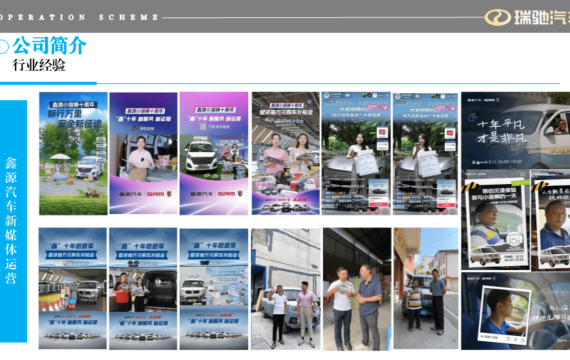Select street photo of two men by car
Viewport: 570px width, 360px height.
pos(426,289)
